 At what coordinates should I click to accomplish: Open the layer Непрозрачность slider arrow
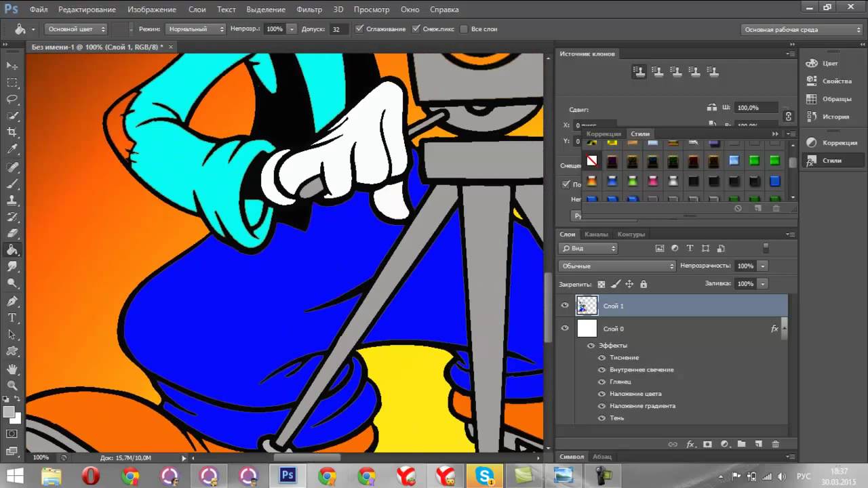coord(763,266)
